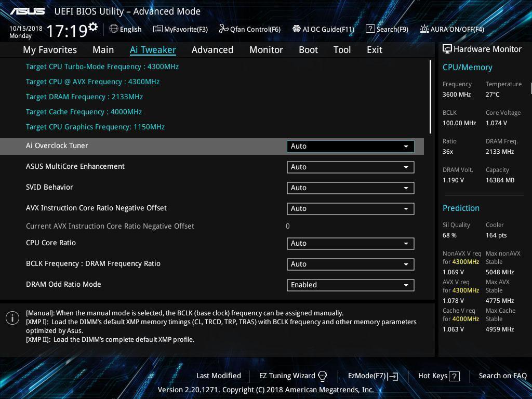Viewport: 532px width, 399px height.
Task: Select ASUS MultiCore Enhancement label
Action: [x=75, y=166]
